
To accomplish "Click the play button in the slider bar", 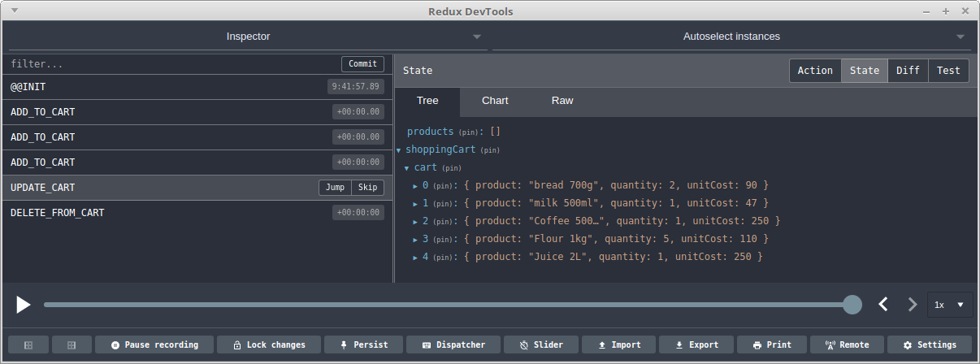I will click(x=24, y=305).
